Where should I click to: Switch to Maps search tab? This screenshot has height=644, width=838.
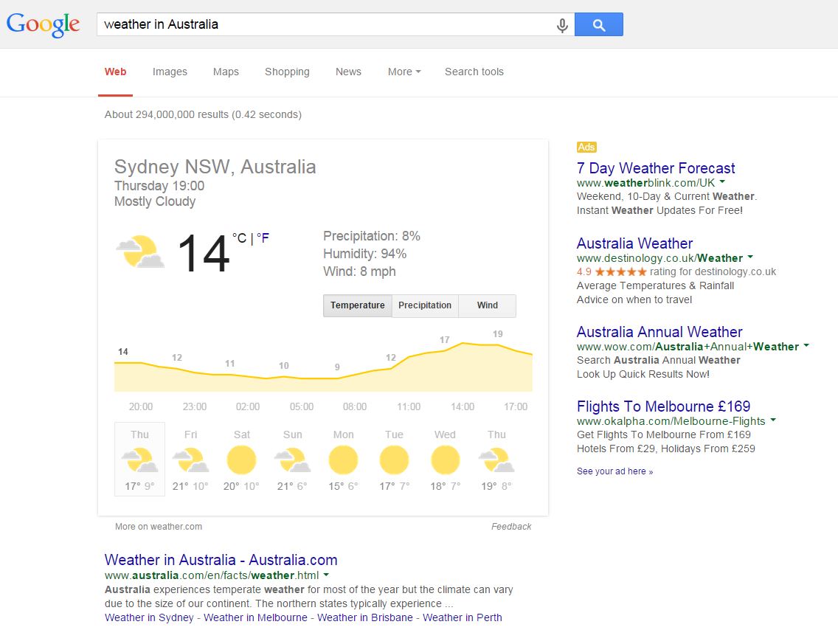coord(226,72)
